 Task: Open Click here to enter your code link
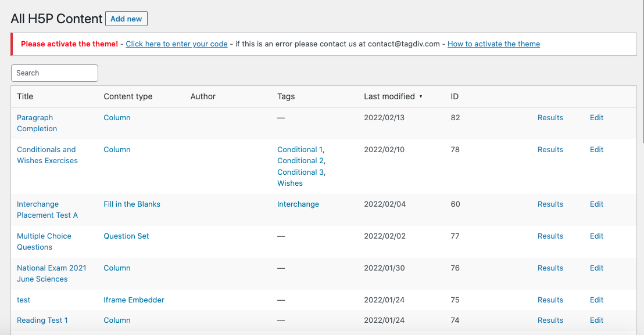tap(177, 44)
